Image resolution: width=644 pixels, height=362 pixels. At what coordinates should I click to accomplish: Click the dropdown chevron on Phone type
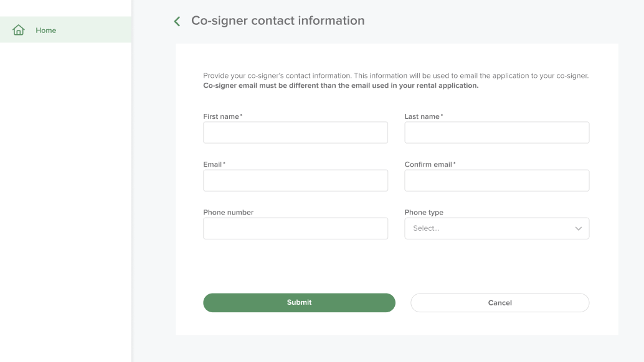(578, 228)
